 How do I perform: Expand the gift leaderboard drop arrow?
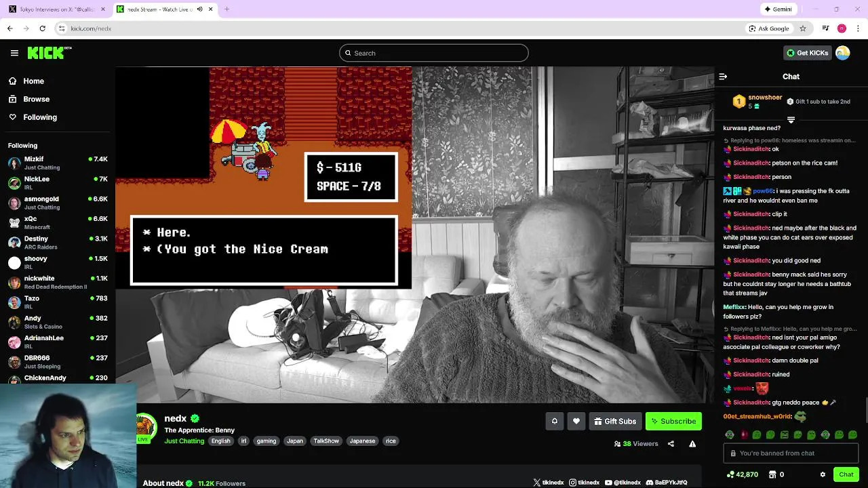[x=791, y=119]
